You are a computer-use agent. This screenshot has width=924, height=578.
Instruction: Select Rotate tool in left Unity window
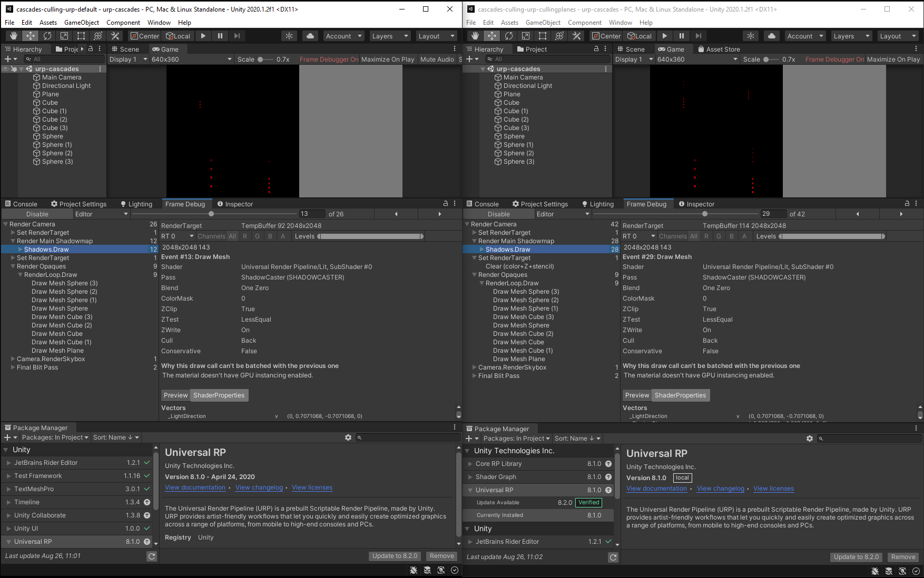(47, 36)
